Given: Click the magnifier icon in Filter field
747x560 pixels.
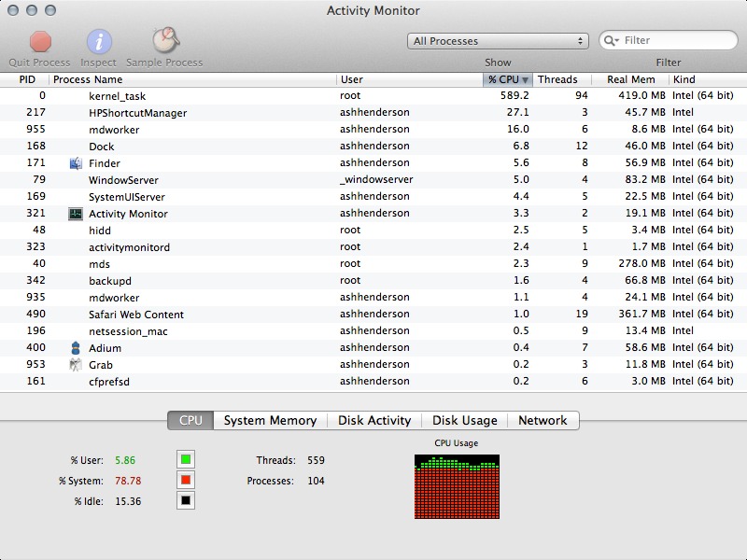Looking at the screenshot, I should click(x=611, y=41).
